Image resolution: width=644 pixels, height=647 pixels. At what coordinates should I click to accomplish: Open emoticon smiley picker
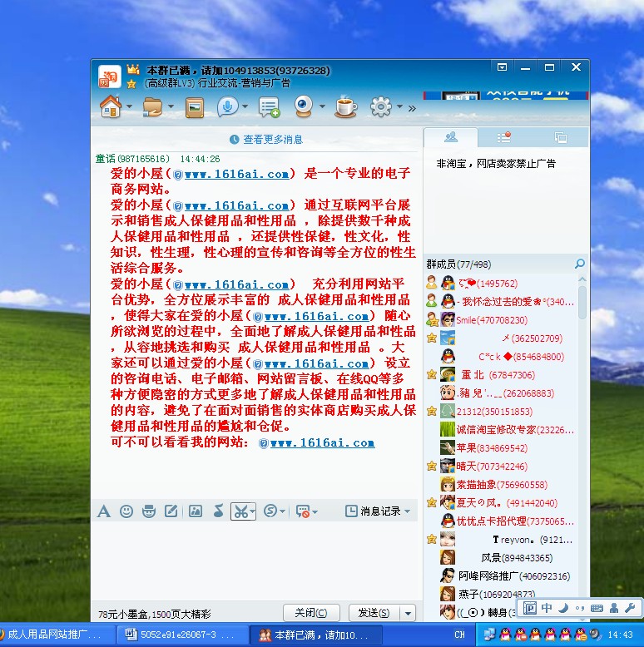[x=126, y=511]
